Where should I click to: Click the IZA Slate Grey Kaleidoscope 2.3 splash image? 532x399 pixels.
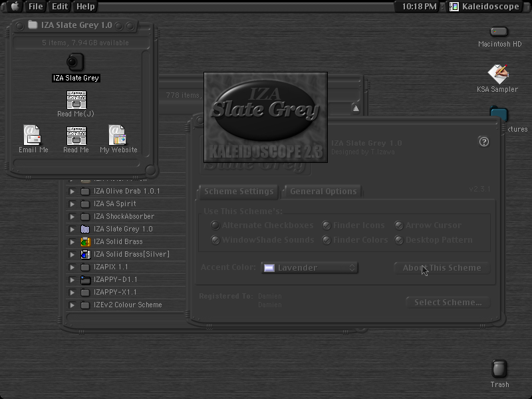point(265,118)
